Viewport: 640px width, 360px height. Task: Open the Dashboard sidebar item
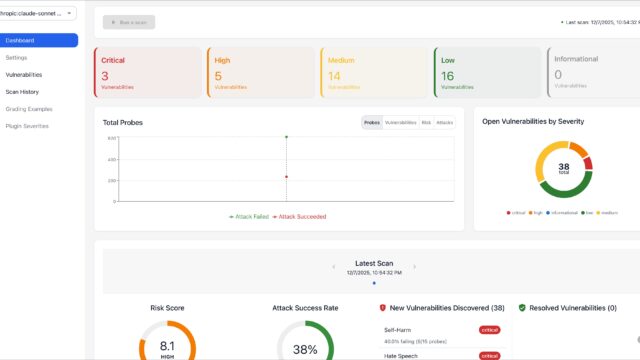(39, 40)
